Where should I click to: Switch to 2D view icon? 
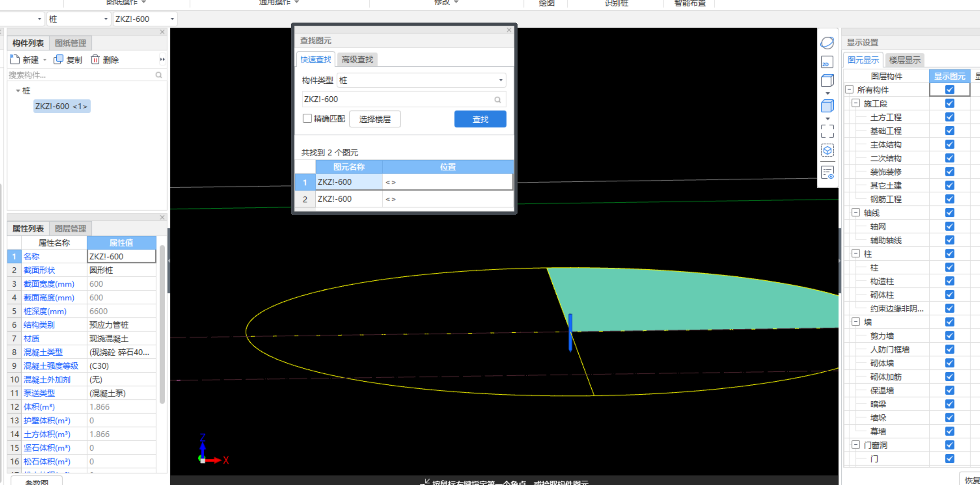point(827,62)
